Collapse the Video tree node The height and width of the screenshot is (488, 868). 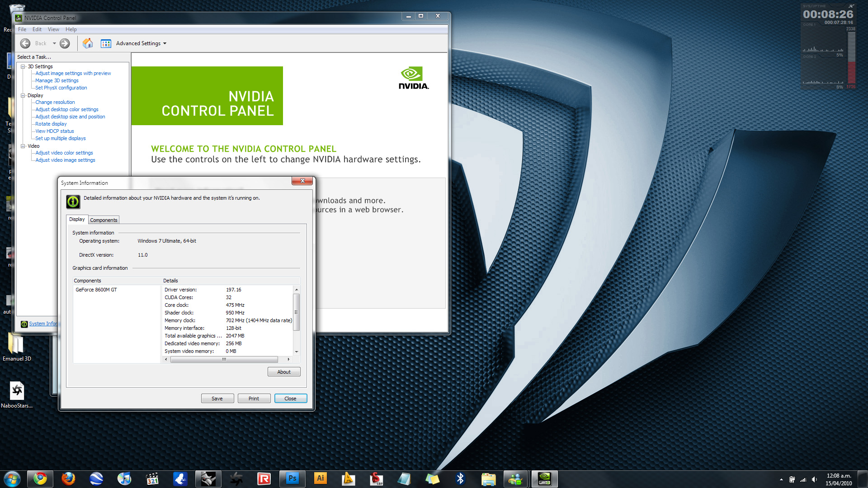[23, 146]
